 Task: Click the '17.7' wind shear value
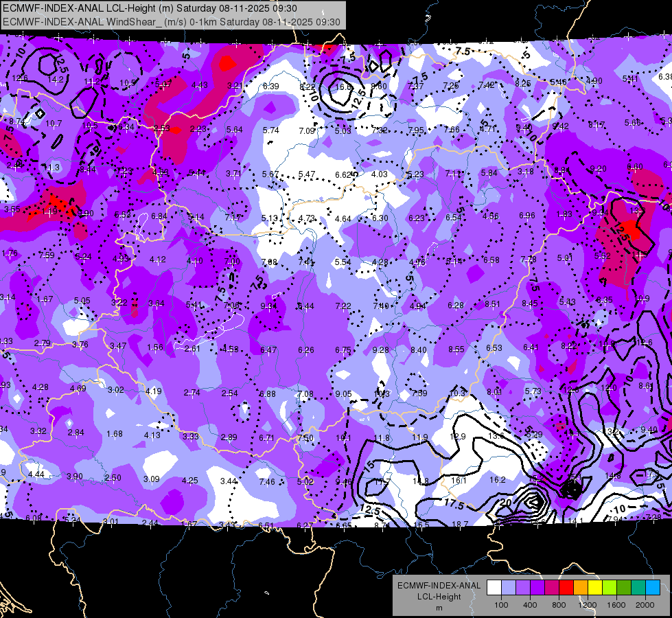coord(382,482)
